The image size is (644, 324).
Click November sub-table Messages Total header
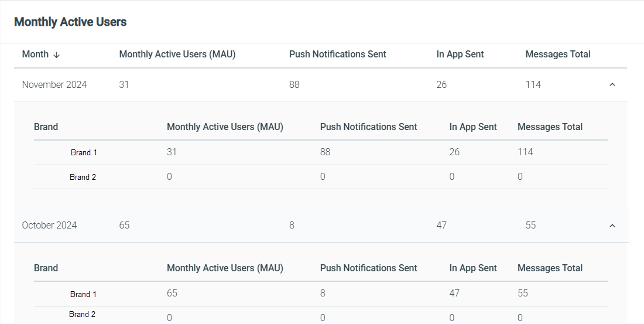click(x=550, y=127)
